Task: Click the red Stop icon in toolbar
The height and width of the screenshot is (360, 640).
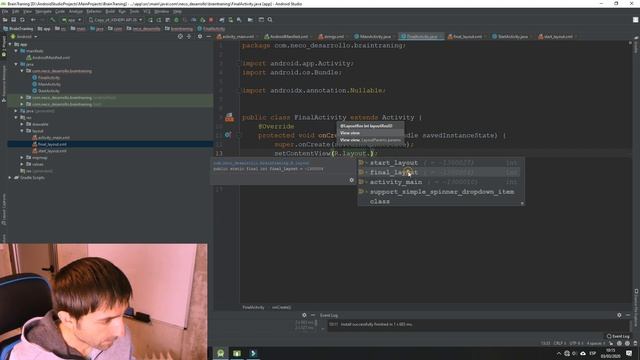Action: coord(211,20)
